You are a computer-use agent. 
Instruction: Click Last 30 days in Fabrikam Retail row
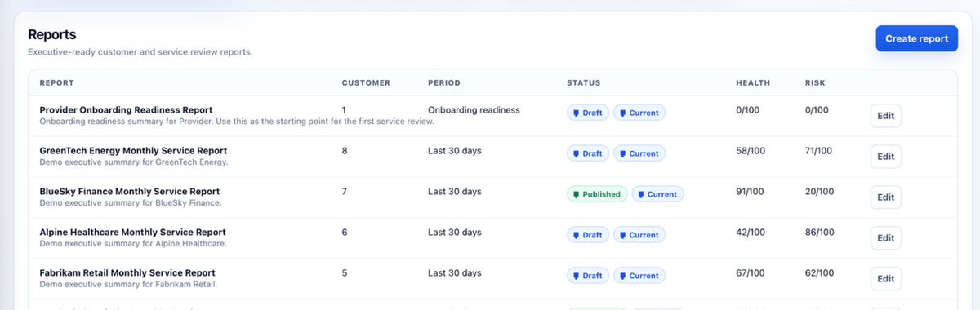click(455, 273)
